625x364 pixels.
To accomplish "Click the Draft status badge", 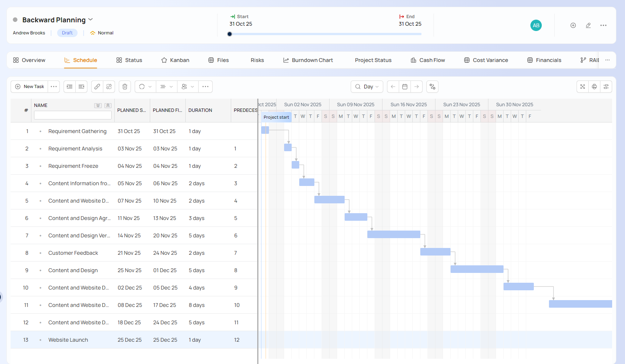I will 67,33.
